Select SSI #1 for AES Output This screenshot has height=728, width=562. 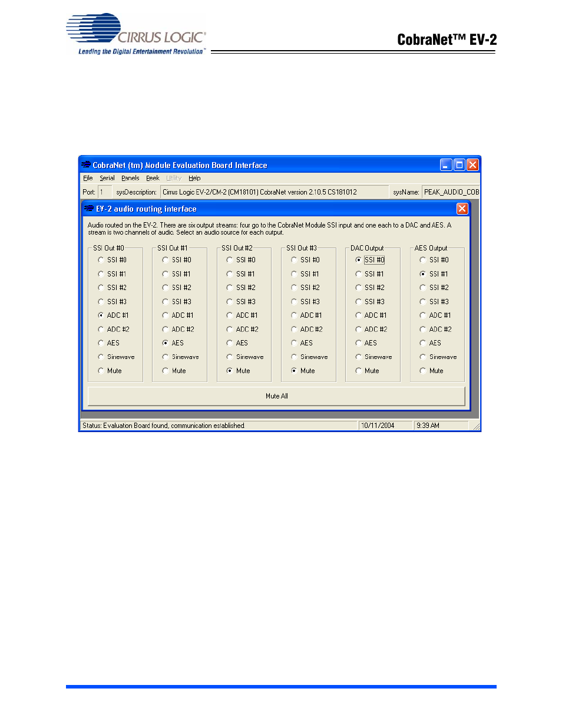[x=423, y=274]
